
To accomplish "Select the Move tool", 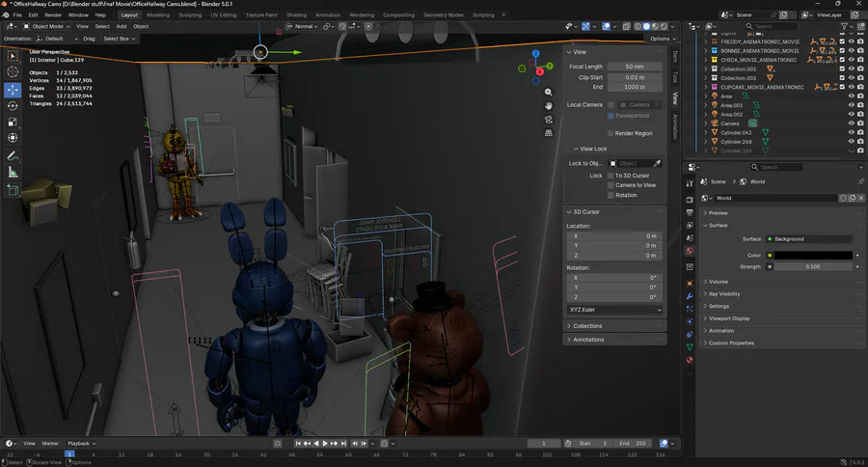I will 13,89.
